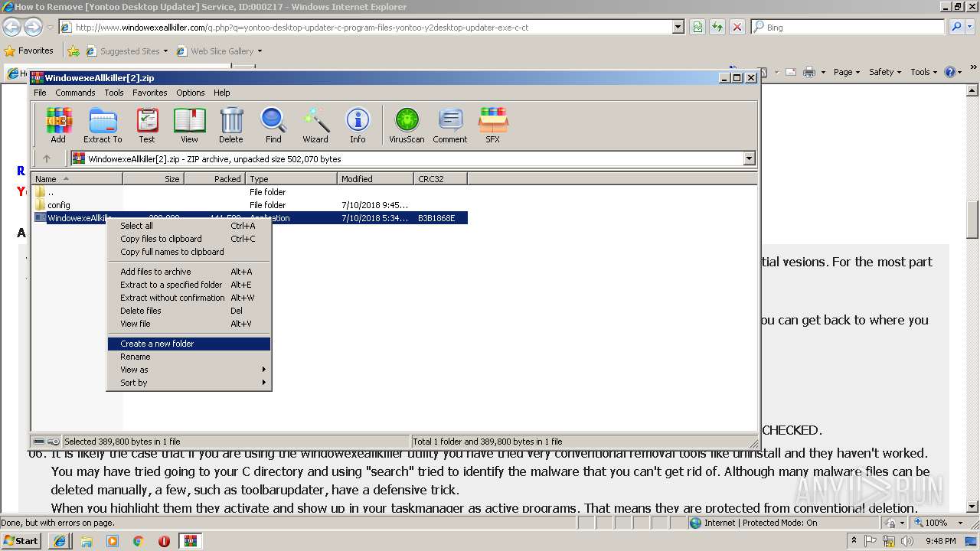Screen dimensions: 980x551
Task: Choose Add files to archive
Action: coord(189,272)
